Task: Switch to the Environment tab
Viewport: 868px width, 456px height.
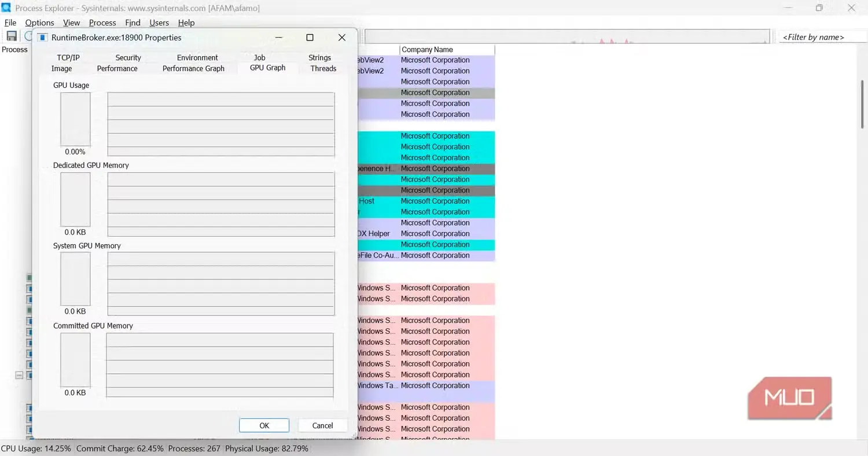Action: point(197,57)
